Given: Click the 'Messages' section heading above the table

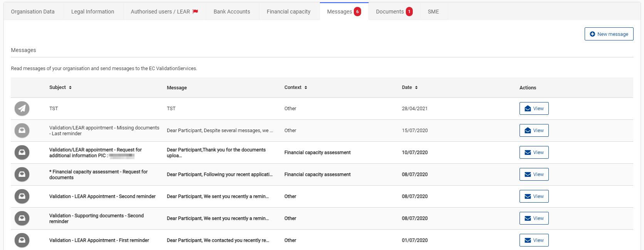Looking at the screenshot, I should coord(24,50).
